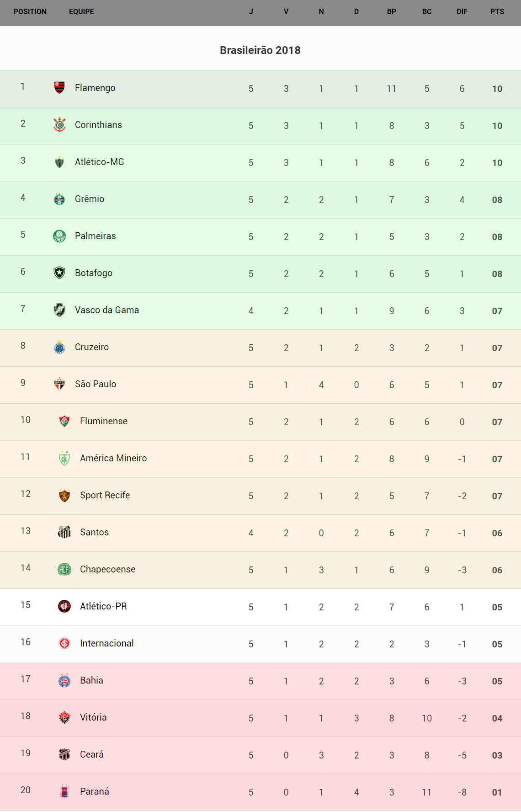Select the Internacional team name
Image resolution: width=521 pixels, height=812 pixels.
tap(106, 643)
